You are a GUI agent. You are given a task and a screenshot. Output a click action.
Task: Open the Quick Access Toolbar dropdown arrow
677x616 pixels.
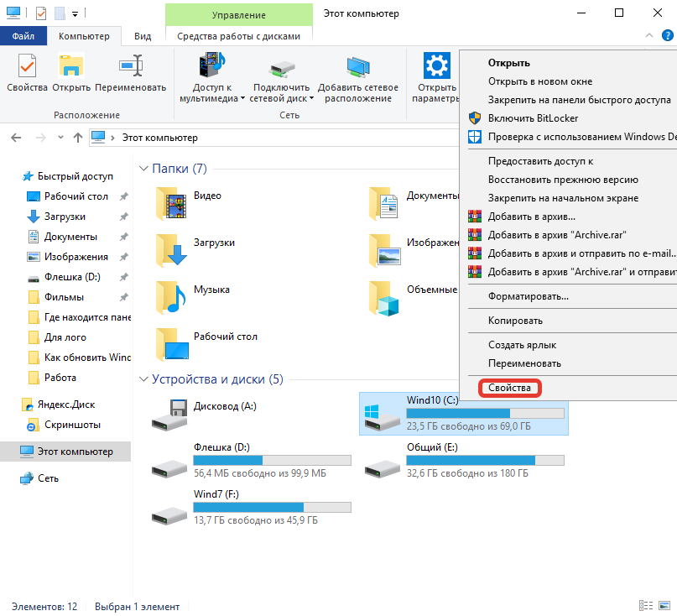pos(75,14)
